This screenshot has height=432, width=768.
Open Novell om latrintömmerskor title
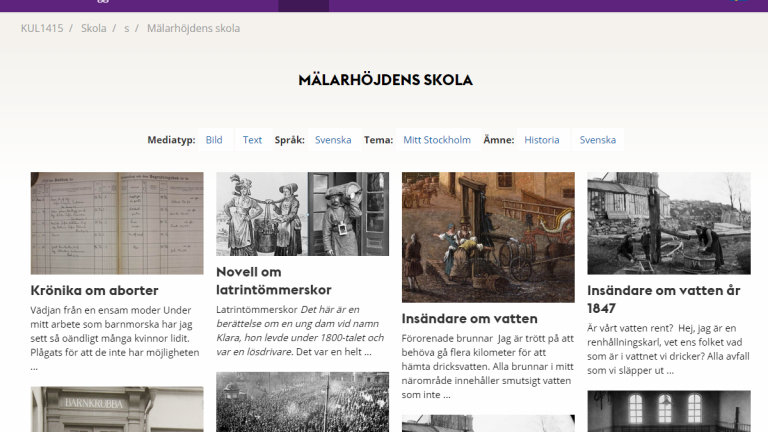click(274, 281)
